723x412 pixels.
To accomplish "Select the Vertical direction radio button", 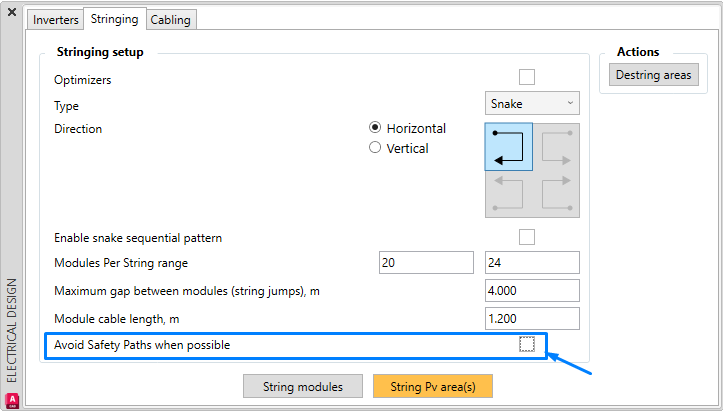I will tap(375, 147).
